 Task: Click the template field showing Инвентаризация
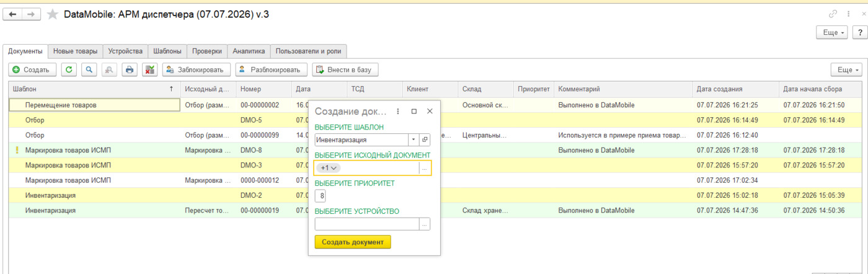pos(361,140)
